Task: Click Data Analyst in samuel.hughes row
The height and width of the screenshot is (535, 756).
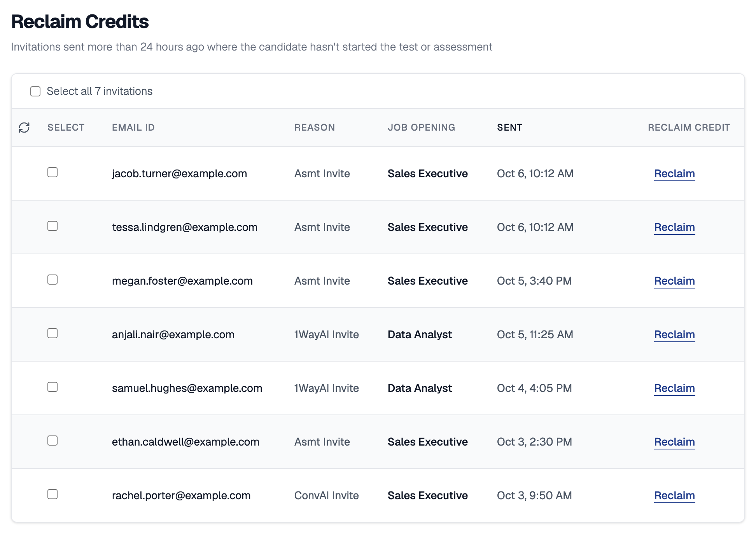Action: (420, 388)
